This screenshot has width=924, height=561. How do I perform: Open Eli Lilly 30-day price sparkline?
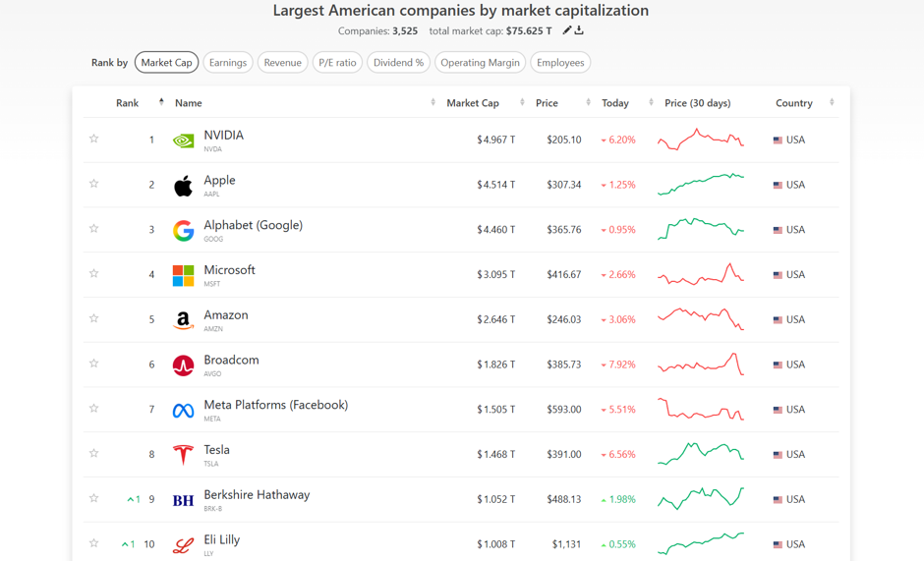(x=701, y=544)
